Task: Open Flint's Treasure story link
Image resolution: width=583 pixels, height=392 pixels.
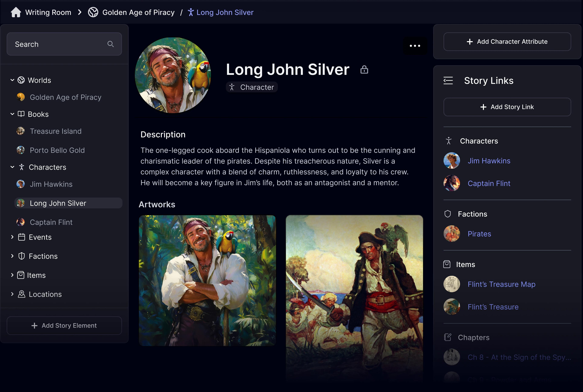Action: pyautogui.click(x=493, y=307)
